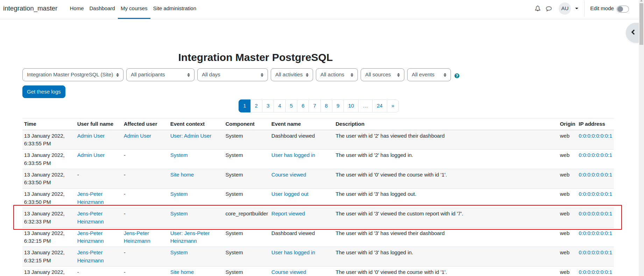644x276 pixels.
Task: Open the Dashboard menu item
Action: point(102,8)
